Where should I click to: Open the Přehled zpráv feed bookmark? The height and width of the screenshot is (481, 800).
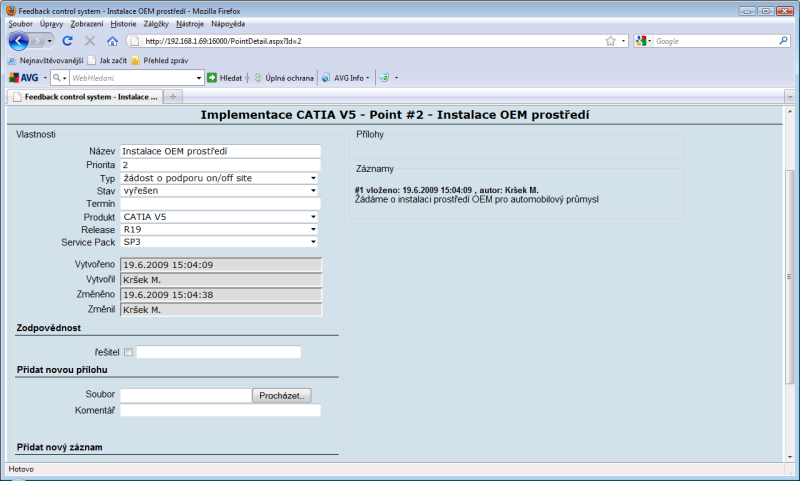[160, 61]
